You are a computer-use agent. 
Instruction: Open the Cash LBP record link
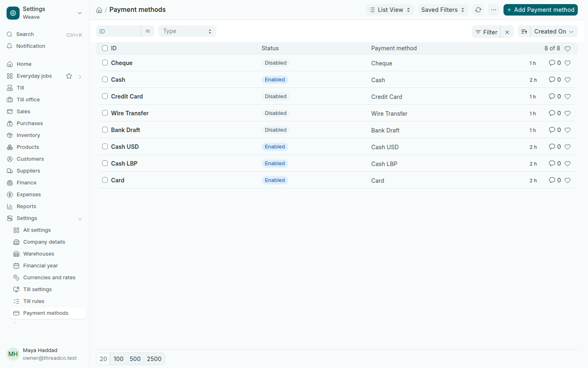click(124, 164)
